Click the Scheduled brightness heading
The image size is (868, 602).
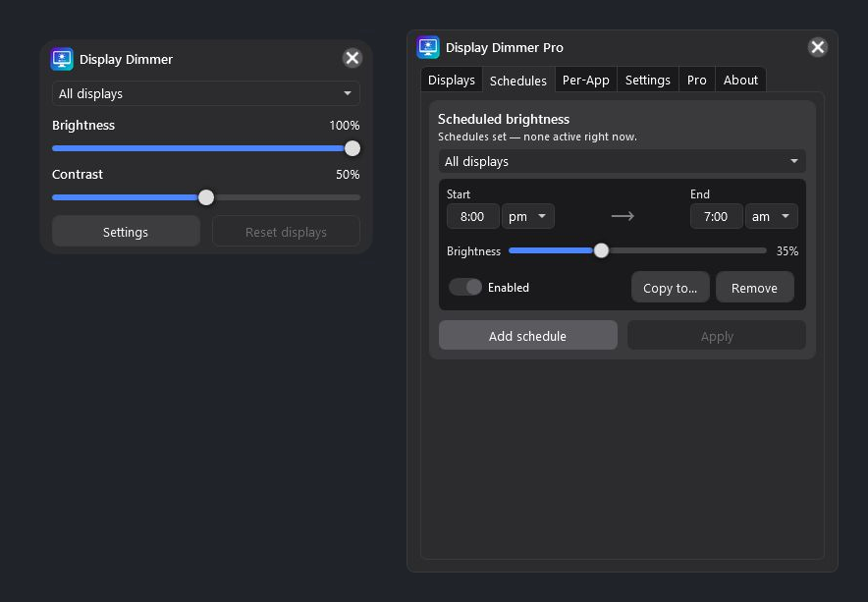[x=504, y=119]
